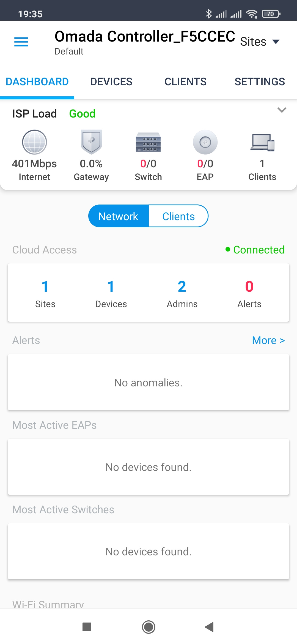Tap the Switch device icon
Screen dimensions: 297x644
(148, 143)
